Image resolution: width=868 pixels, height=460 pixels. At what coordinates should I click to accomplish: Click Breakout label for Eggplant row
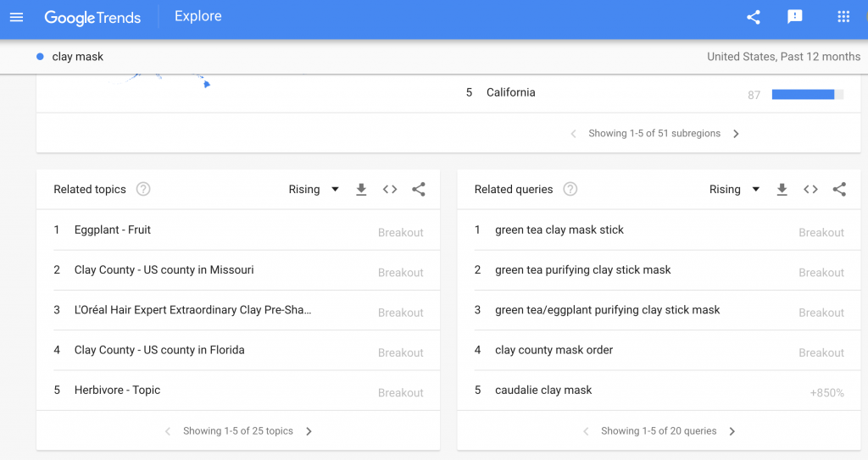(x=401, y=232)
